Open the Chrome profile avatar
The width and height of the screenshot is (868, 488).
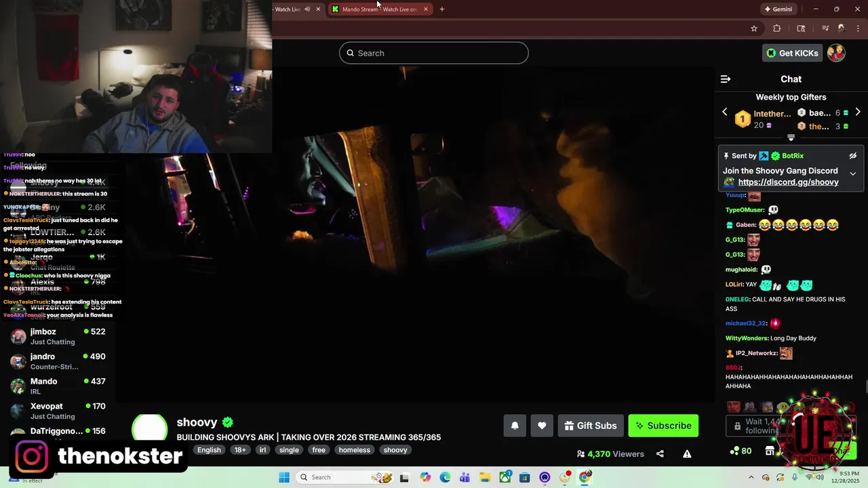coord(842,28)
